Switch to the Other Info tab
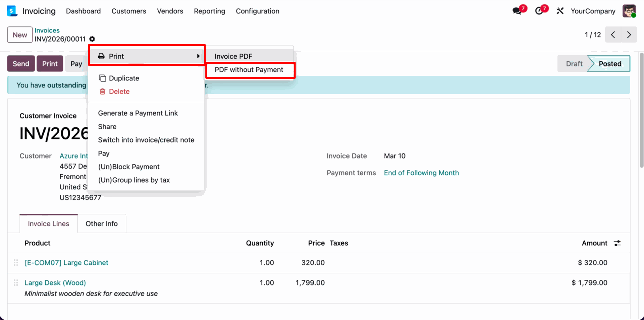This screenshot has height=320, width=644. coord(101,223)
